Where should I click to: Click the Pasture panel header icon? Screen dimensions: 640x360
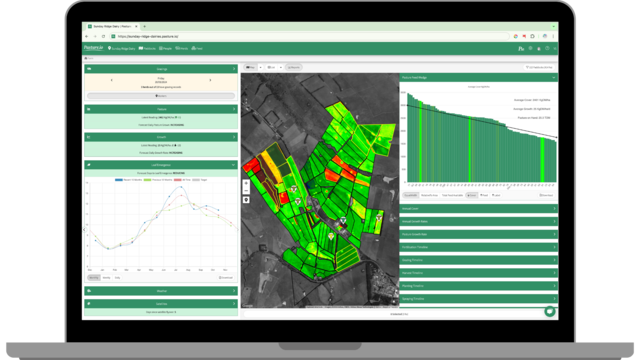89,109
